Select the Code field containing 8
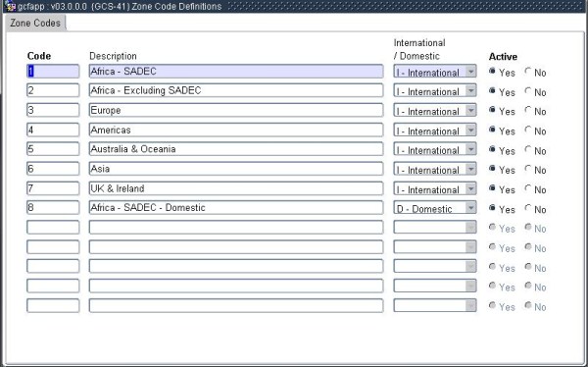The image size is (588, 367). (x=53, y=208)
